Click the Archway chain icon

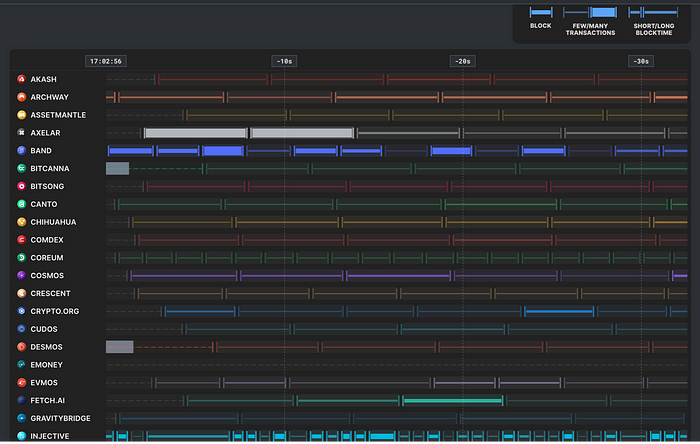pyautogui.click(x=21, y=97)
